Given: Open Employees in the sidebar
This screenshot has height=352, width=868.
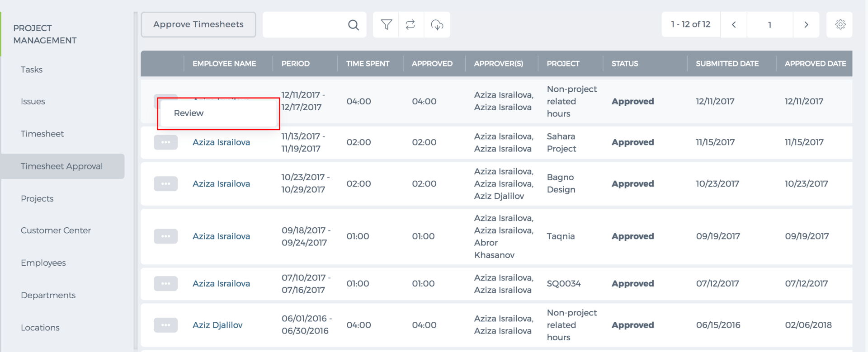Looking at the screenshot, I should pos(43,263).
